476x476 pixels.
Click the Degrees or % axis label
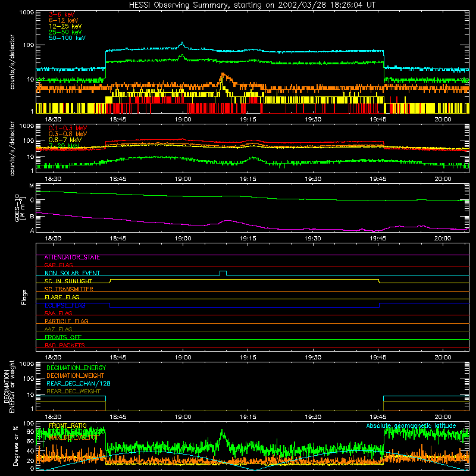coord(15,446)
